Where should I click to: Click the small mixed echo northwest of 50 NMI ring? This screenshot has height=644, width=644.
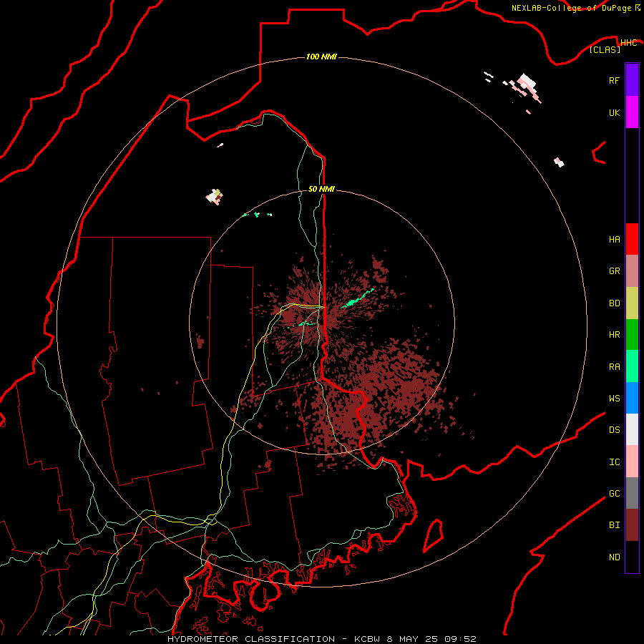[x=214, y=196]
